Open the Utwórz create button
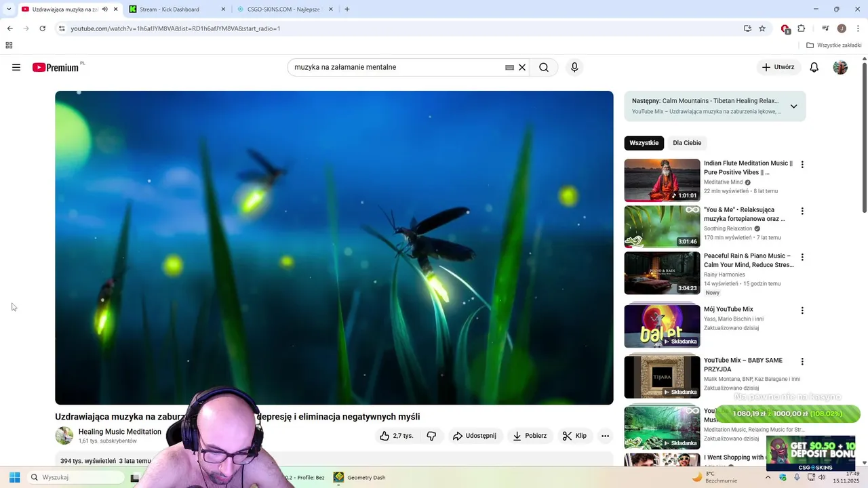Viewport: 868px width, 488px height. click(x=778, y=67)
